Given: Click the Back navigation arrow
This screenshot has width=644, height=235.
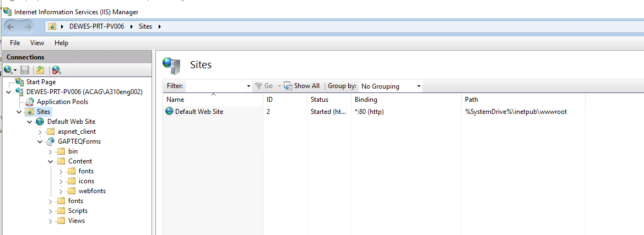Looking at the screenshot, I should [11, 26].
